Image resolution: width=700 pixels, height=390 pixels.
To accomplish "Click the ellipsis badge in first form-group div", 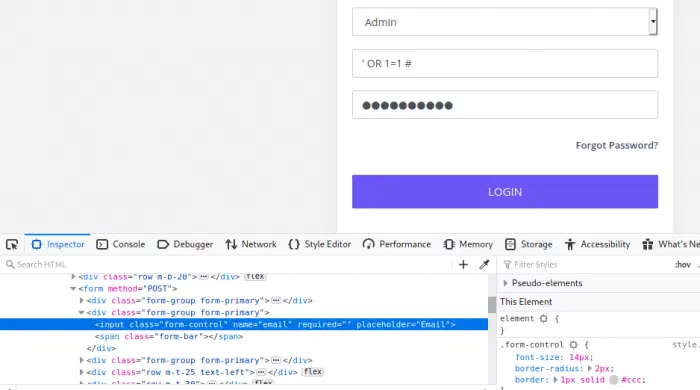I will pos(276,300).
